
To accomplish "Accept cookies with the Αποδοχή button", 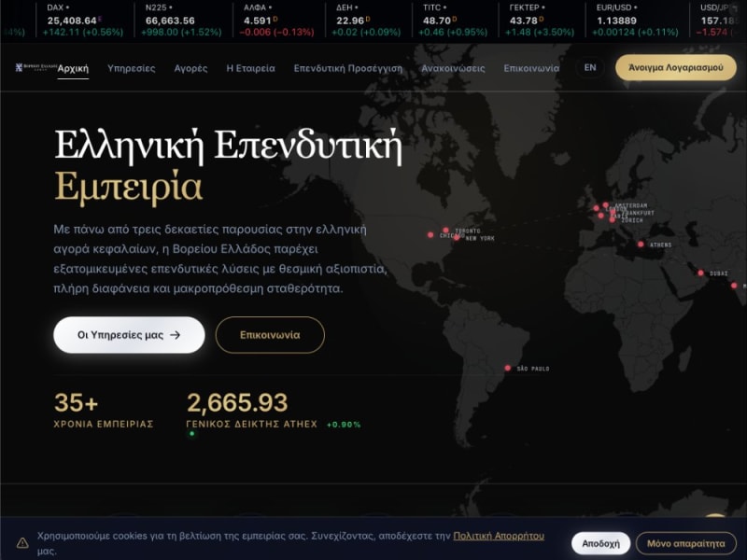I will coord(600,543).
